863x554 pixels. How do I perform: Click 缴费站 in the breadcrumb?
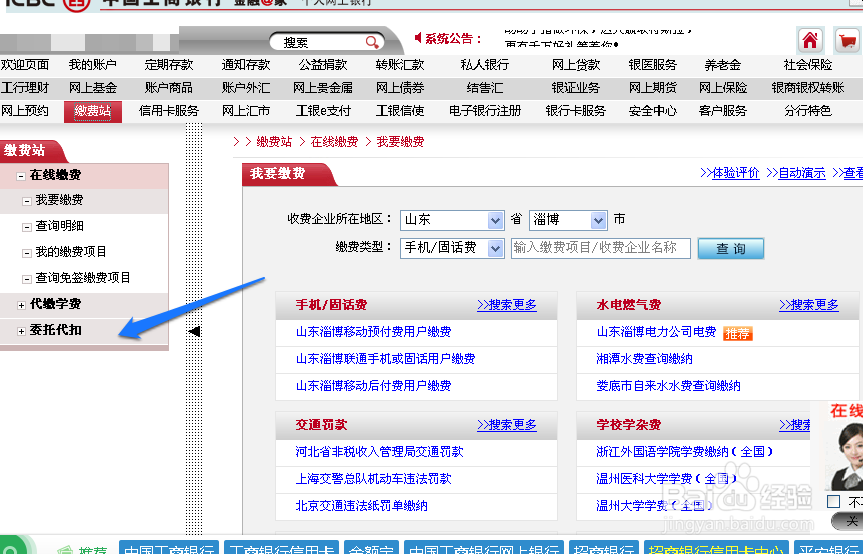[274, 142]
